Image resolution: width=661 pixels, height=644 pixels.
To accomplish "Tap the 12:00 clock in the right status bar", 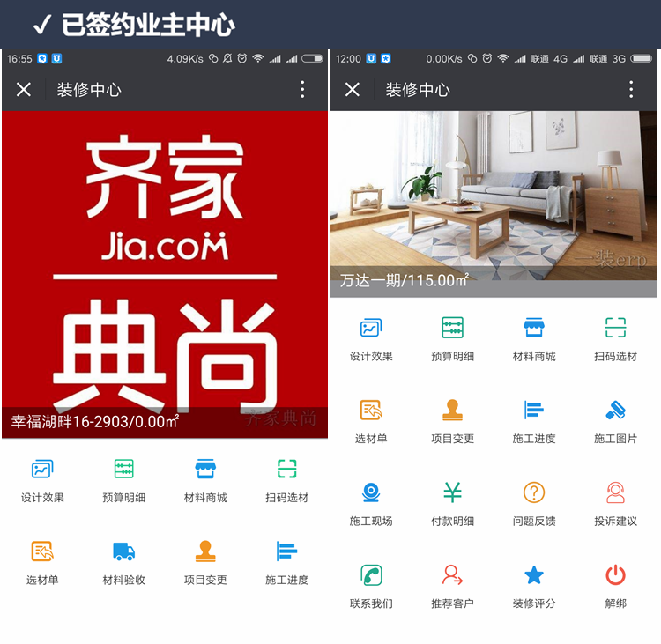I will coord(348,58).
